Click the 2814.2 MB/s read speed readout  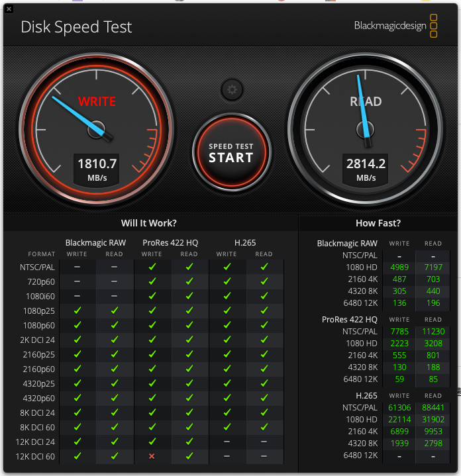pyautogui.click(x=366, y=169)
